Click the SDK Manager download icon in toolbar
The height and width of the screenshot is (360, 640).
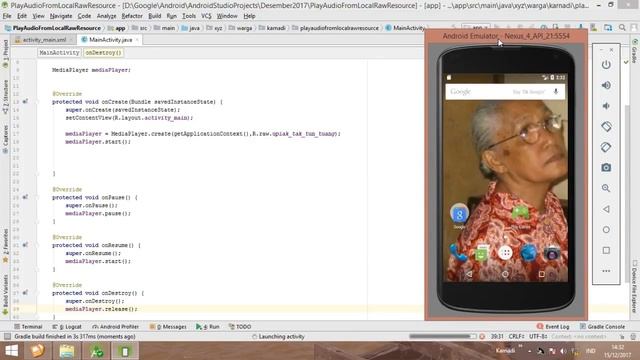pyautogui.click(x=580, y=27)
